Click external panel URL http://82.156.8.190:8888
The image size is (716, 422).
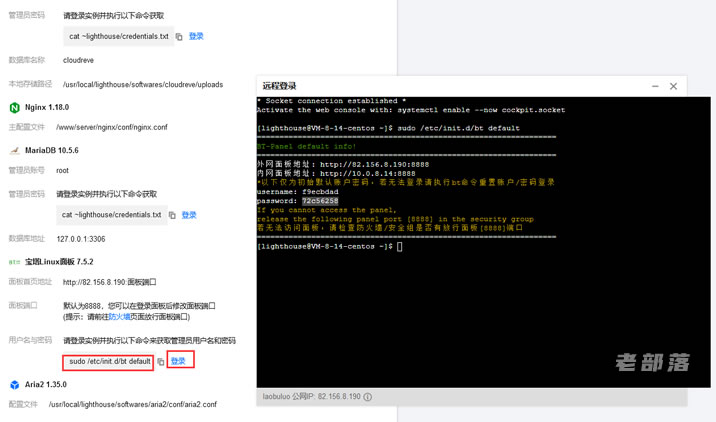click(x=374, y=164)
